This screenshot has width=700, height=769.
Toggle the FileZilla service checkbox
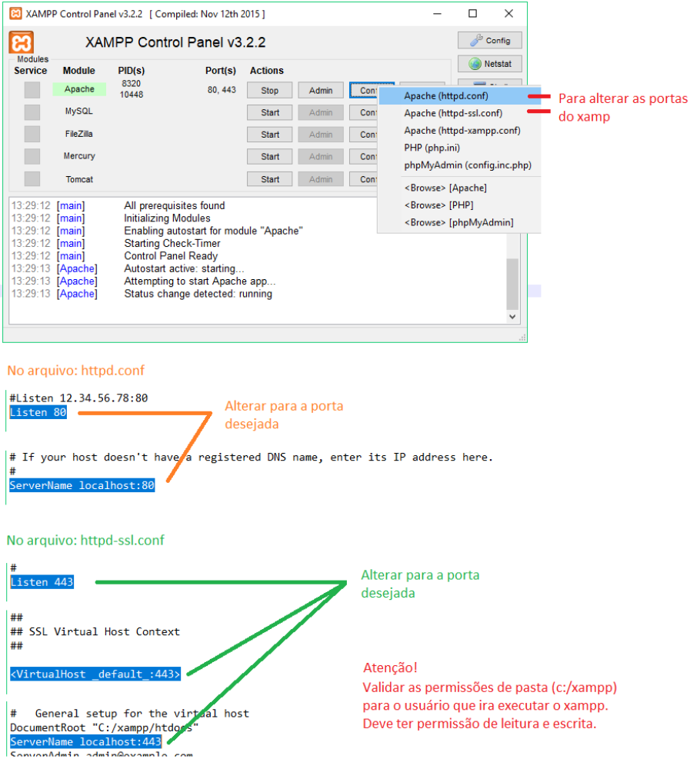32,135
